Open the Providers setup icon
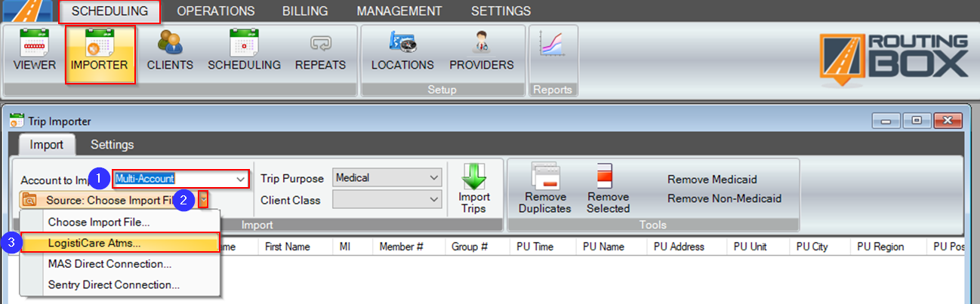The image size is (980, 304). 482,51
